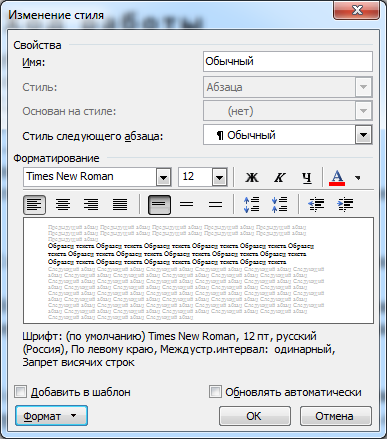Viewport: 387px width, 439px height.
Task: Increase the paragraph indent
Action: tap(345, 204)
